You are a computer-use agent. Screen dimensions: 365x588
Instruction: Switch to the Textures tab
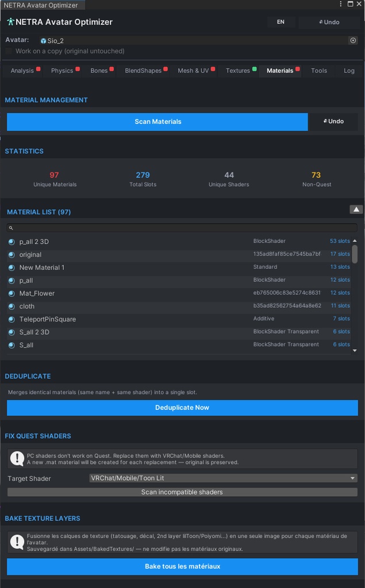[x=238, y=71]
